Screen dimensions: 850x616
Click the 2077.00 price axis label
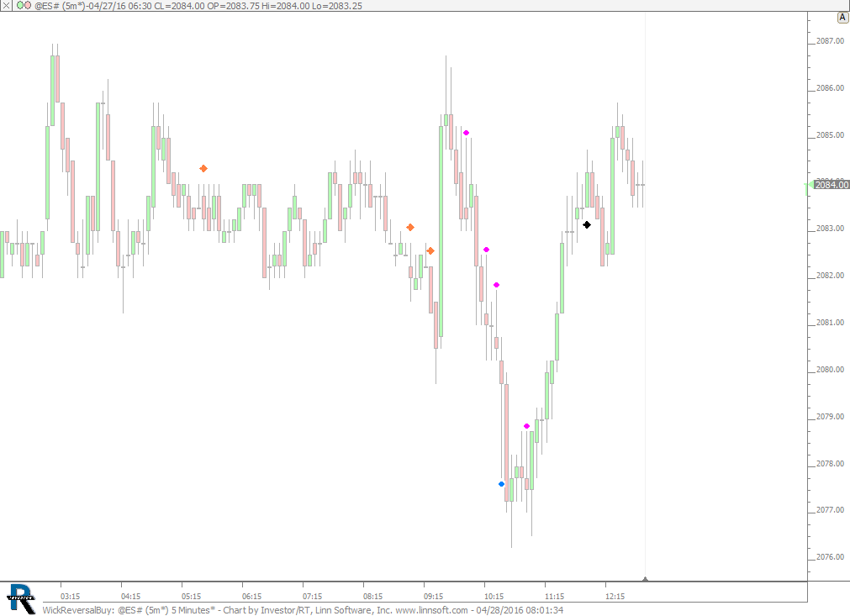pyautogui.click(x=830, y=510)
